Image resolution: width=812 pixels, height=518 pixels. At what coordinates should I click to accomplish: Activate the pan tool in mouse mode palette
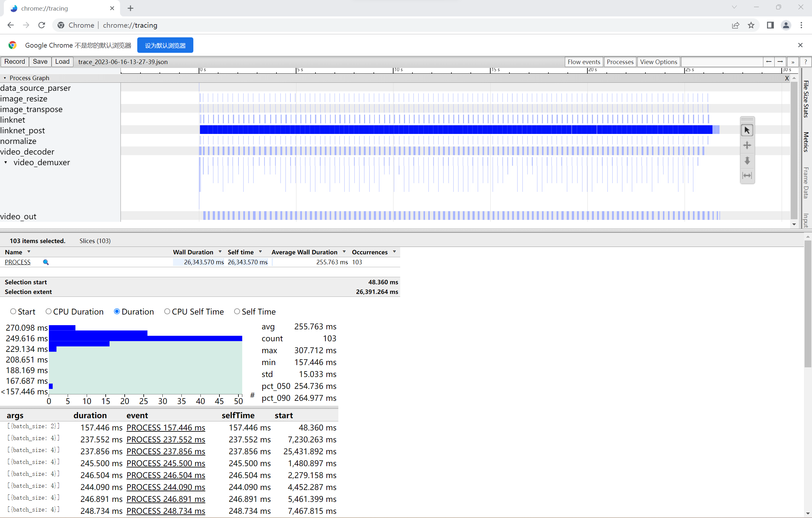[x=747, y=145]
